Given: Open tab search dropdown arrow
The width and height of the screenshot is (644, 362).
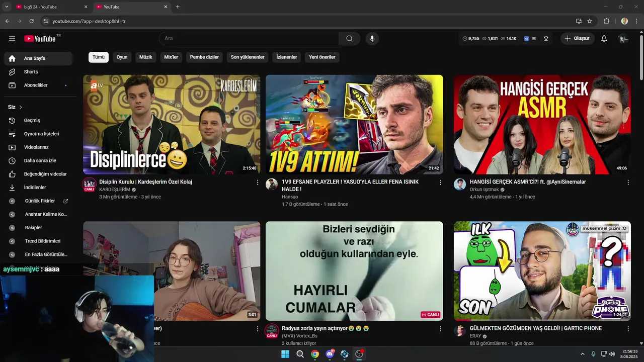Looking at the screenshot, I should [x=7, y=7].
